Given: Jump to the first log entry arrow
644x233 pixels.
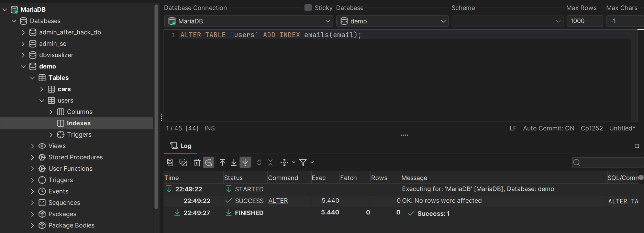Looking at the screenshot, I should tap(222, 162).
